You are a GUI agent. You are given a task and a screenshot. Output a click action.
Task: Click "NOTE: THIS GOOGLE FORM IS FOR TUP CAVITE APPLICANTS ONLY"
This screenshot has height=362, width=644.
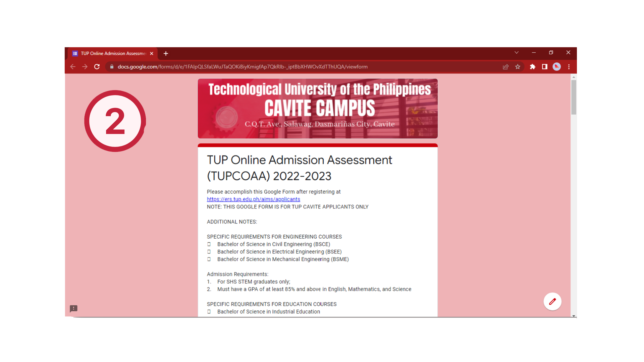pos(287,207)
